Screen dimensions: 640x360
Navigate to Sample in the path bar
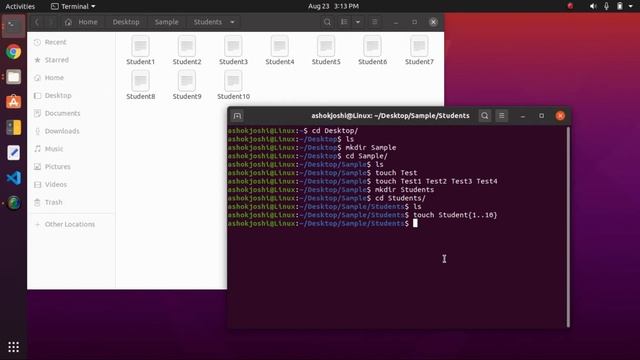[x=167, y=22]
